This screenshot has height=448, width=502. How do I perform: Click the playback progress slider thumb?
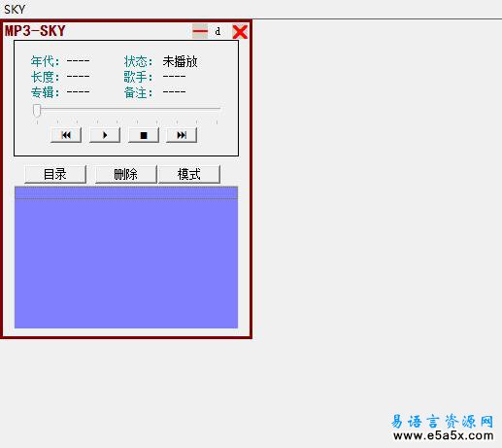[37, 110]
